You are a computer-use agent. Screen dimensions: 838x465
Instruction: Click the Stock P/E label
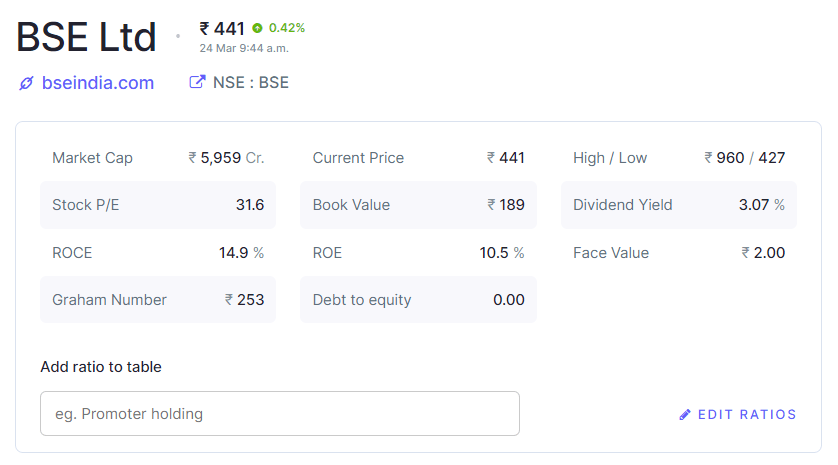coord(86,205)
